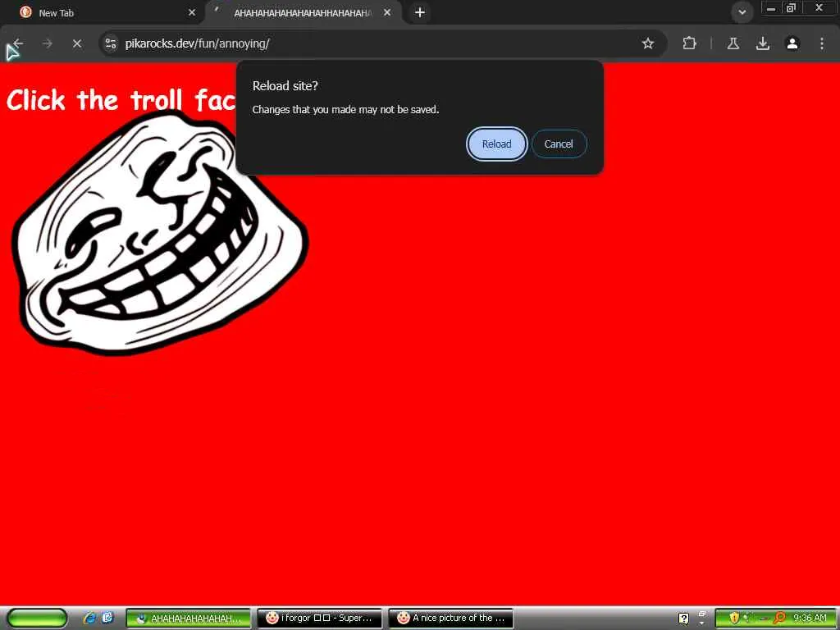This screenshot has width=840, height=630.
Task: Click the troll face image
Action: pos(160,233)
